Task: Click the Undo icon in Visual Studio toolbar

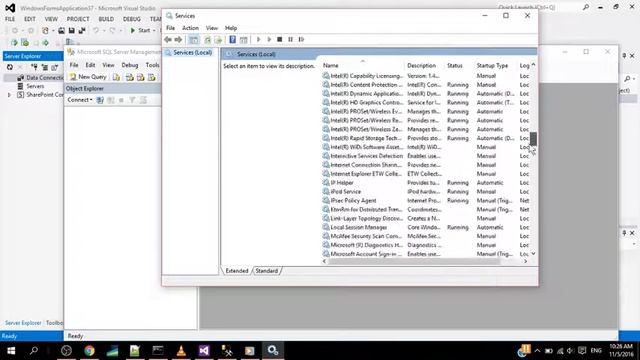Action: pos(96,31)
